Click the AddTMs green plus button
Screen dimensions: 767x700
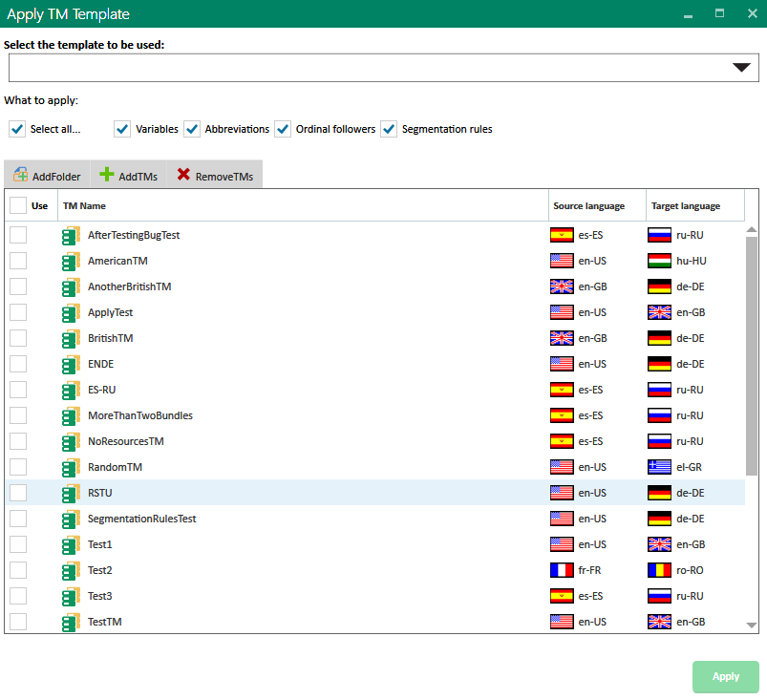click(x=129, y=175)
